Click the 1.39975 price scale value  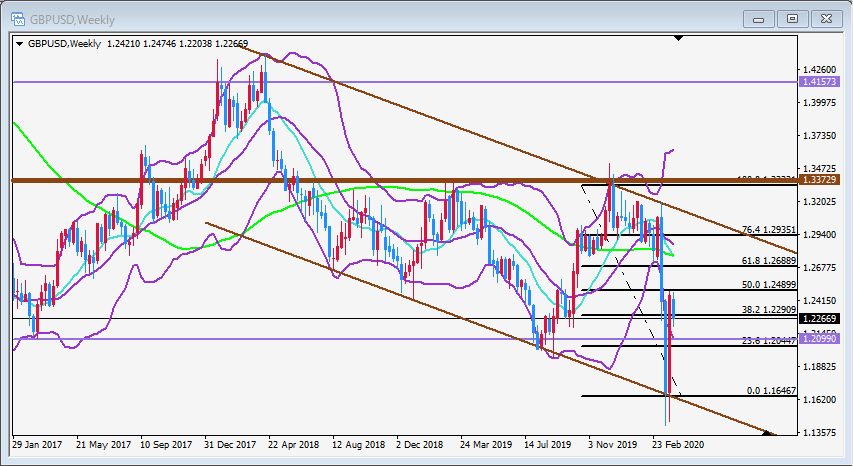click(x=819, y=103)
